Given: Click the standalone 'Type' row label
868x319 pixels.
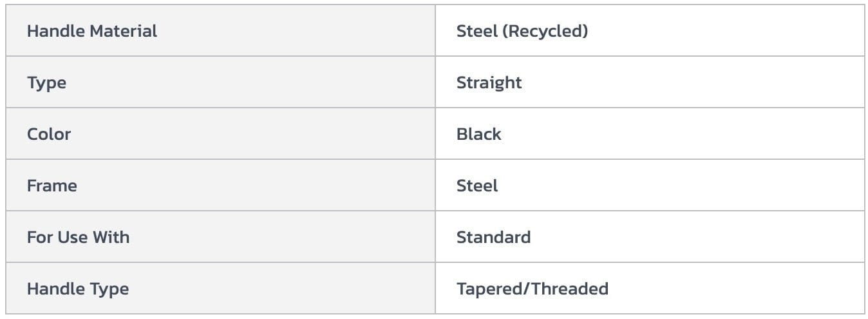Looking at the screenshot, I should (x=46, y=82).
